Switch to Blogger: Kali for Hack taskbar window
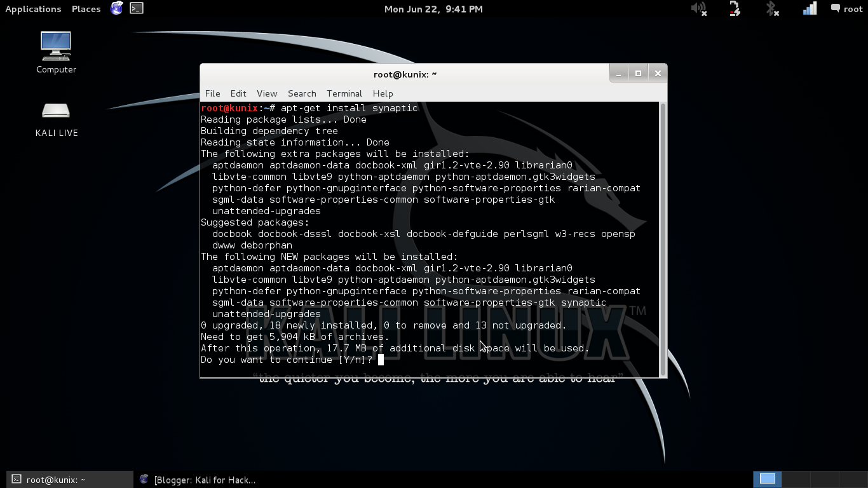 198,480
